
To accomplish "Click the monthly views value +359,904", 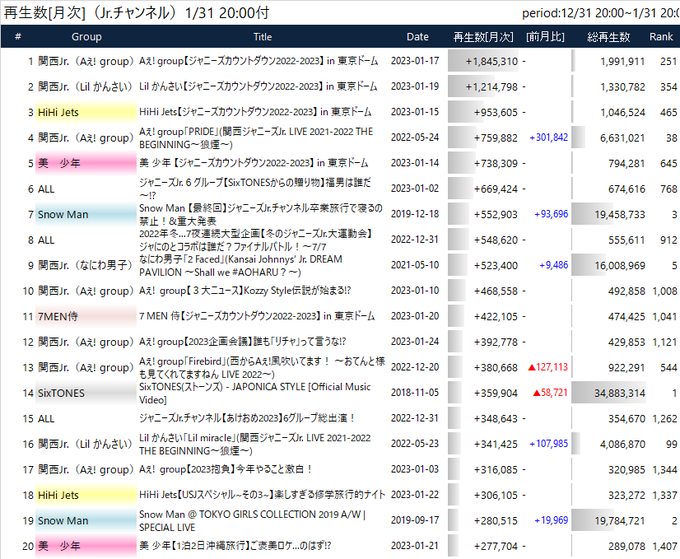I will tap(496, 393).
